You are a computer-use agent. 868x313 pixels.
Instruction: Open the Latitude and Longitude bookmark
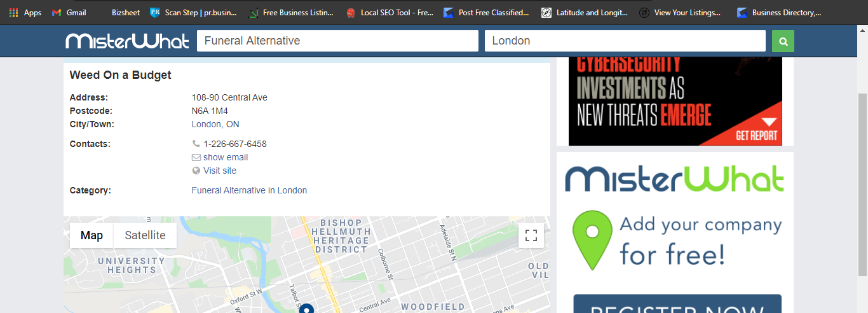pos(585,12)
